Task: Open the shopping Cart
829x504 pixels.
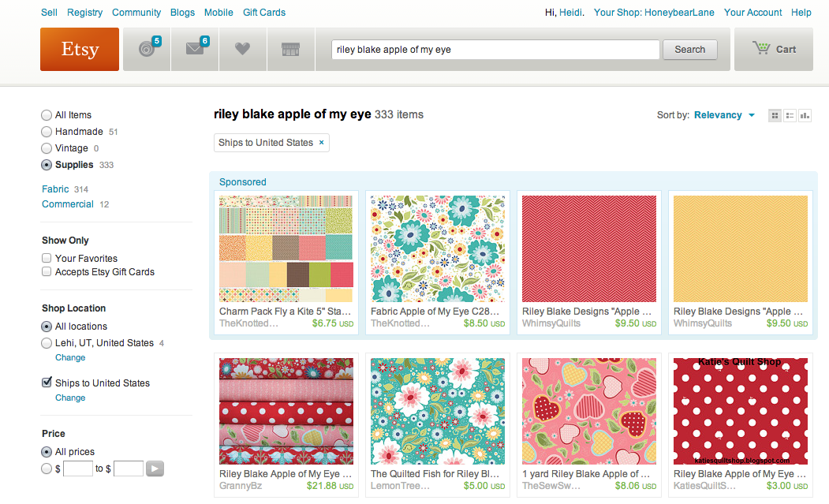Action: coord(774,49)
